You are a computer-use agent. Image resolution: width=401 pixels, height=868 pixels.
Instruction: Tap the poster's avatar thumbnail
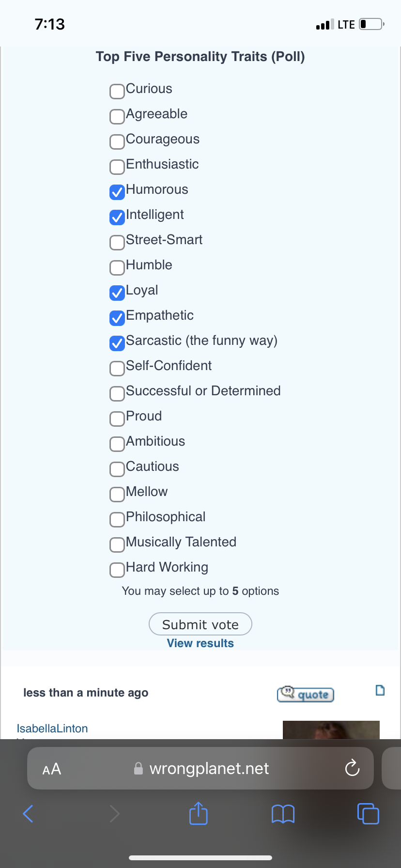coord(331,730)
